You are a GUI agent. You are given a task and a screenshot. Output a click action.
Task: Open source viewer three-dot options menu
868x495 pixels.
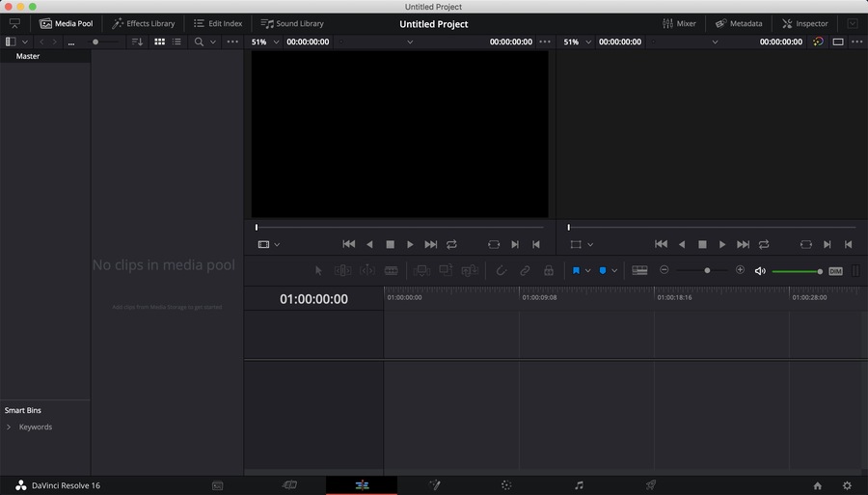tap(545, 41)
